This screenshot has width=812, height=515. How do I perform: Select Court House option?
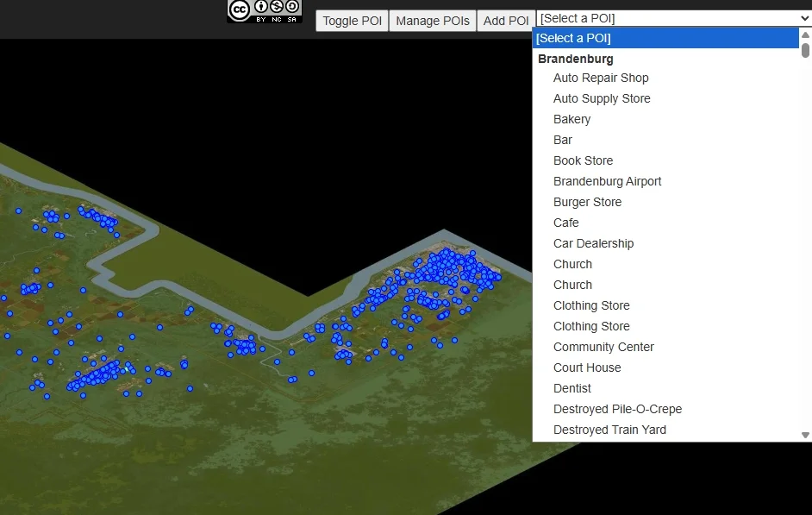pyautogui.click(x=666, y=367)
